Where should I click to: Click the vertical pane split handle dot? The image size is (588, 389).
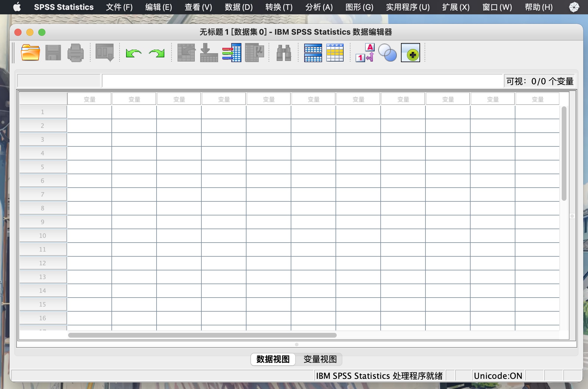click(572, 216)
